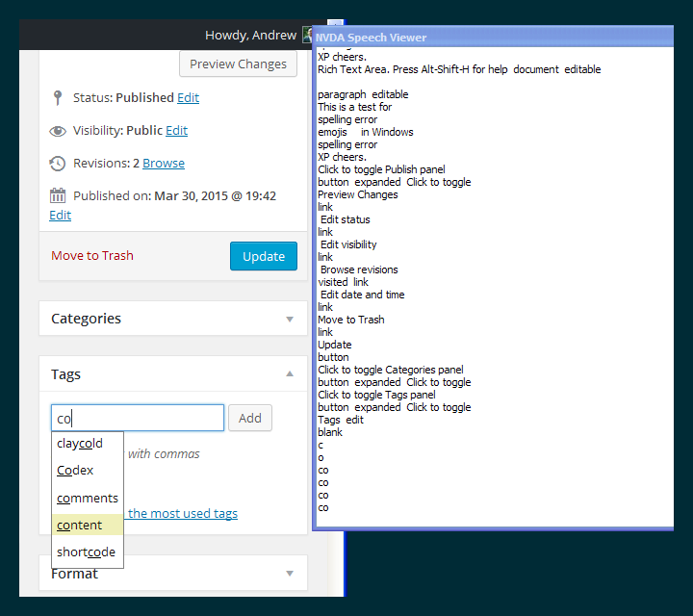This screenshot has width=693, height=616.
Task: Click Move to Trash link
Action: pyautogui.click(x=92, y=255)
